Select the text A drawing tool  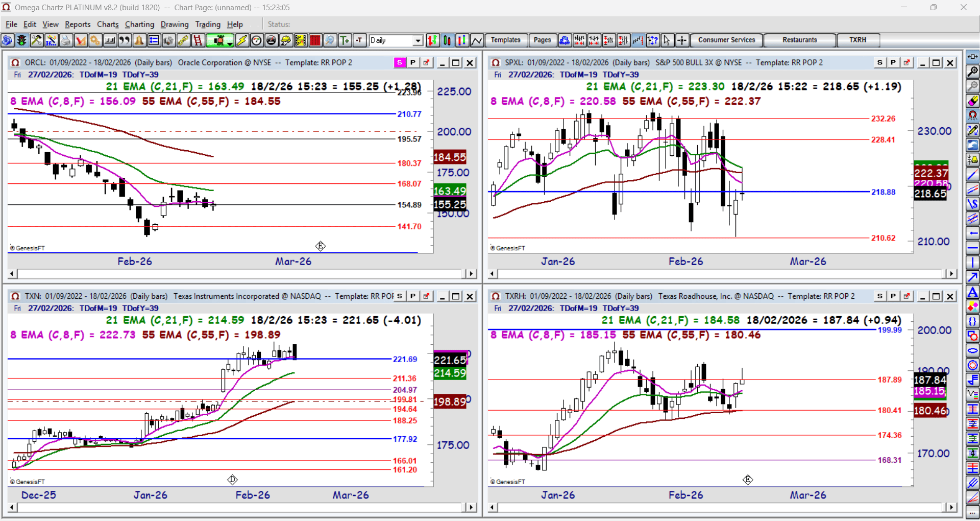(972, 292)
